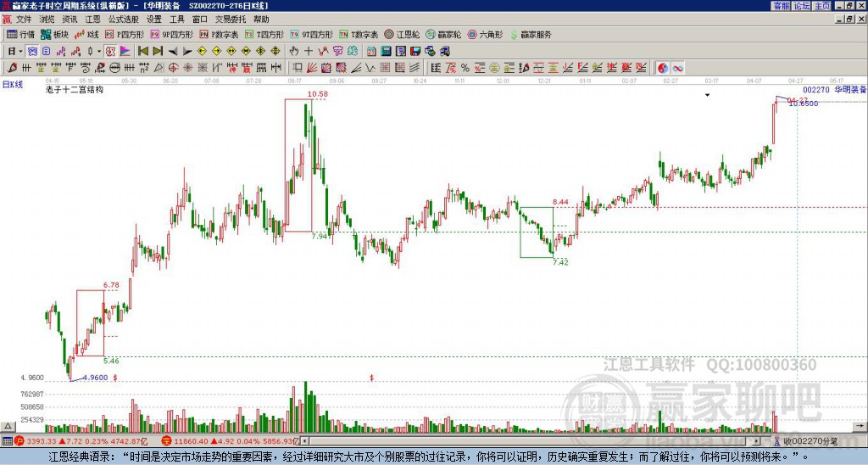
Task: Click the 002270 华明装备 stock label
Action: tap(834, 89)
